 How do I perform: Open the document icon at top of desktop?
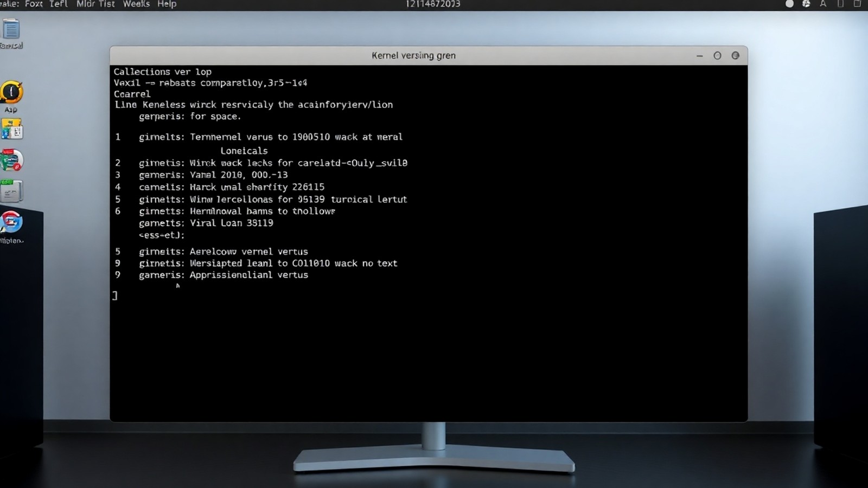pos(11,29)
